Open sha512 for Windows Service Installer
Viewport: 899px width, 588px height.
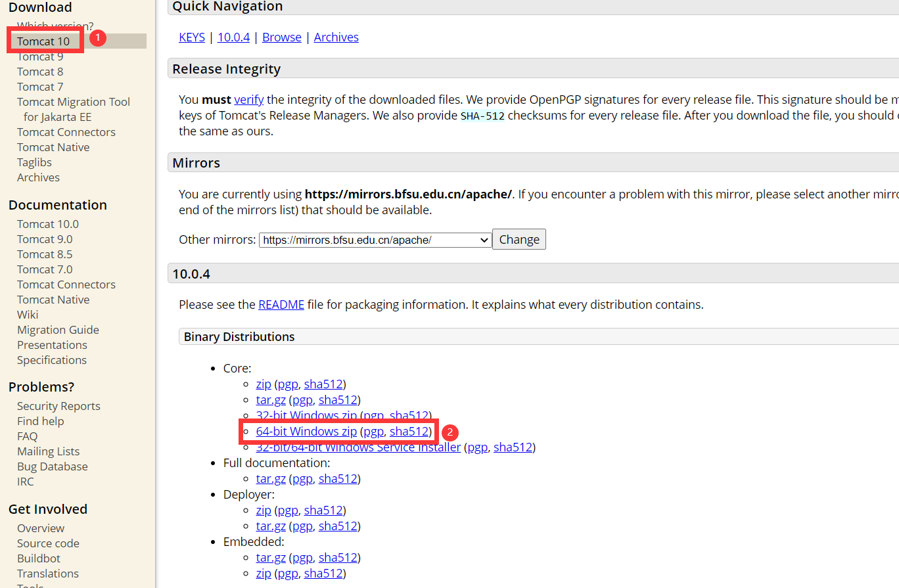click(x=513, y=447)
